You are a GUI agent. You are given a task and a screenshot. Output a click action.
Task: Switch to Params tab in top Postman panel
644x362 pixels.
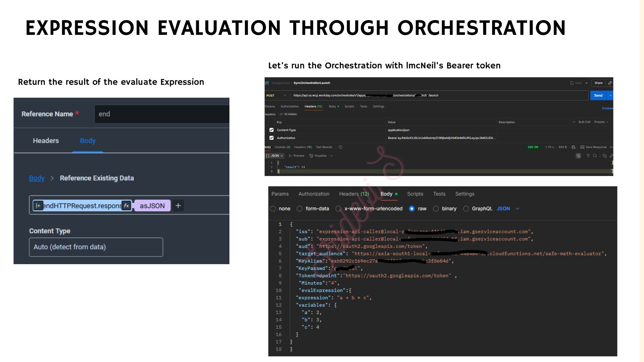(270, 106)
